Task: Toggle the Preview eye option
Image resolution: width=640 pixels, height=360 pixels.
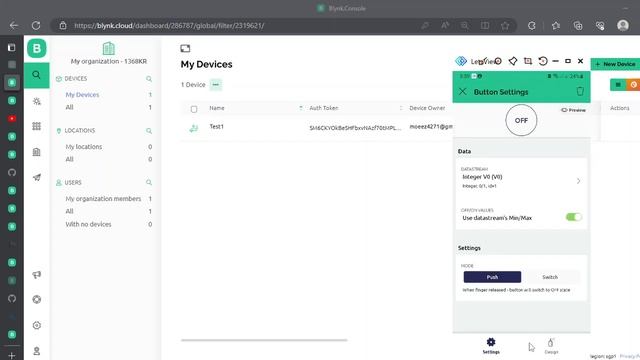Action: 573,110
